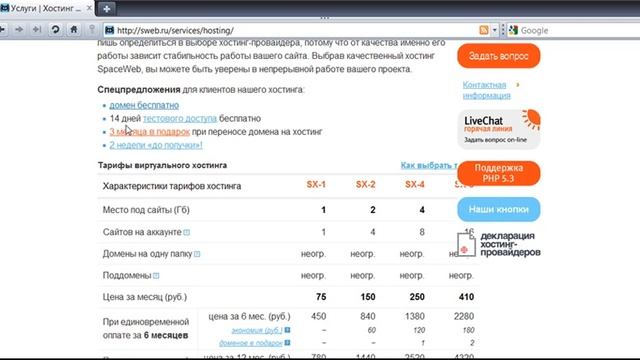640x360 pixels.
Task: Click the 'Характеристики тарифов хостинга' header cell
Action: pos(171,186)
